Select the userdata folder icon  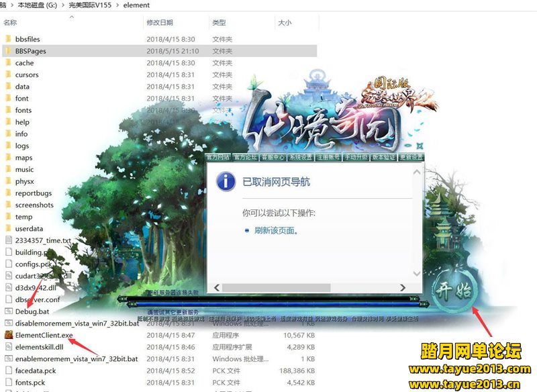9,228
